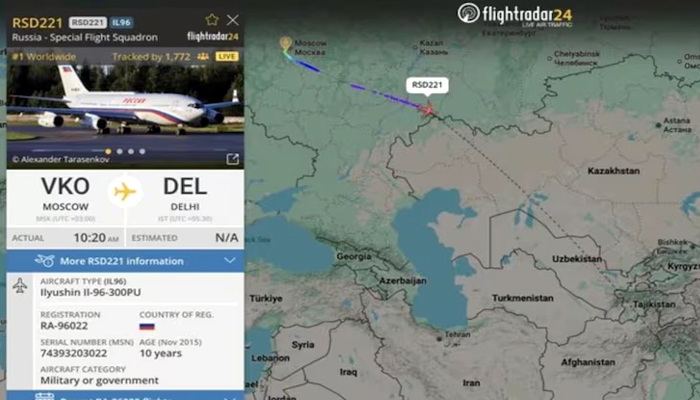Click the LIVE status badge
The width and height of the screenshot is (700, 400).
[227, 57]
